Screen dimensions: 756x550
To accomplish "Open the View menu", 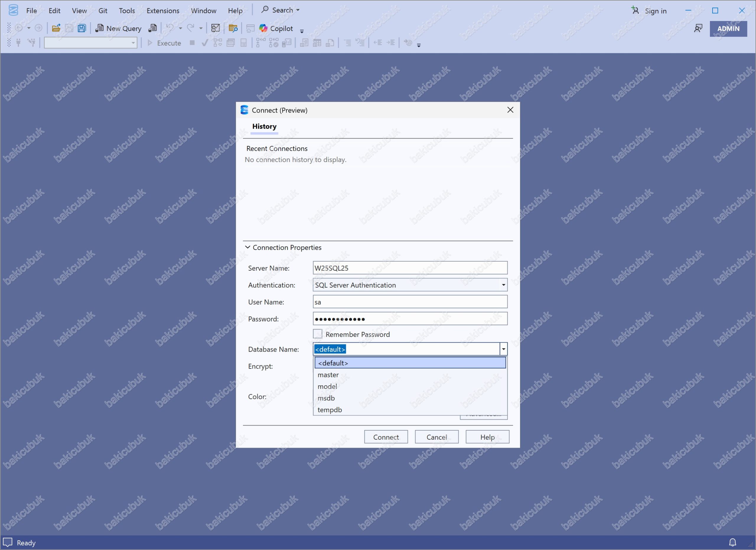I will coord(79,11).
